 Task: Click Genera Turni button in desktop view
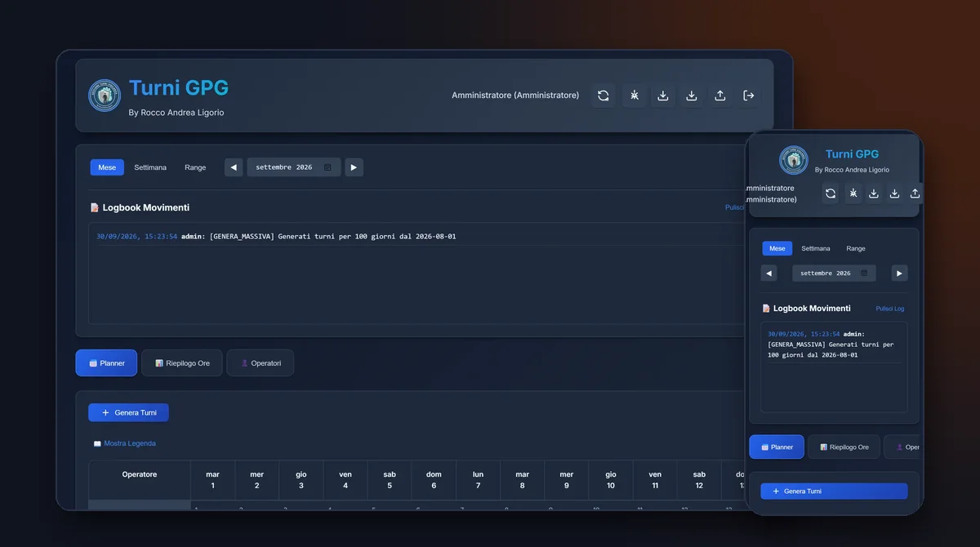pos(128,413)
